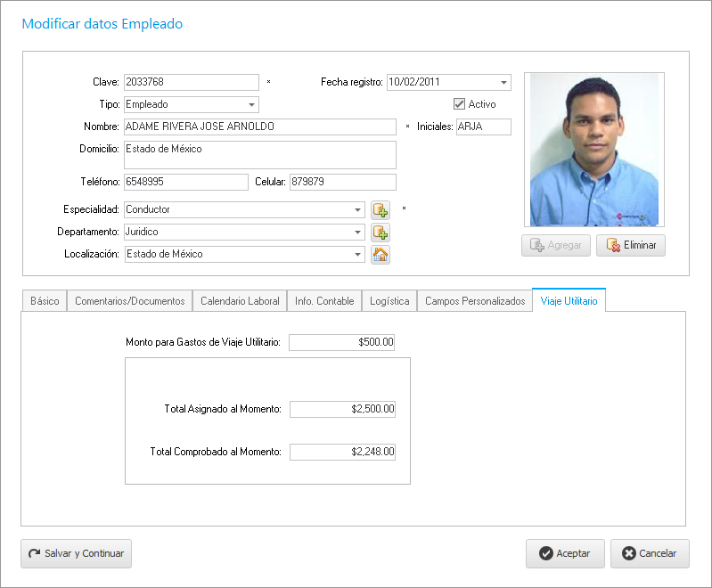
Task: Click the Monto para Gastos input field
Action: click(x=342, y=342)
